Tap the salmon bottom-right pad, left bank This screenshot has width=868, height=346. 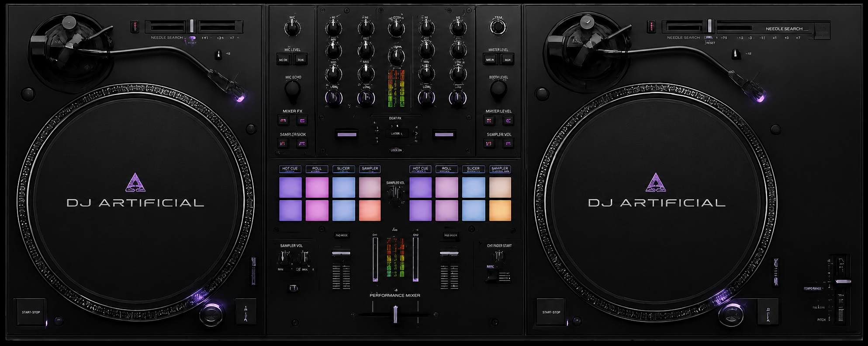click(x=370, y=210)
